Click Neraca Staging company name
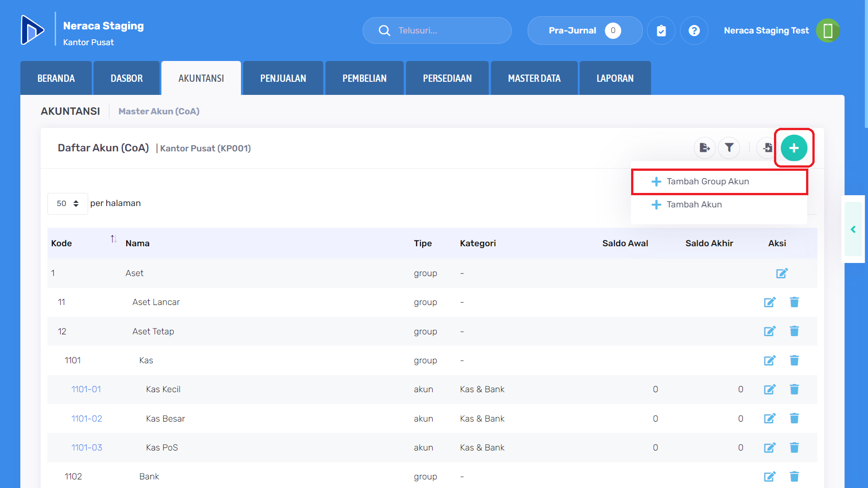The image size is (868, 488). [104, 26]
